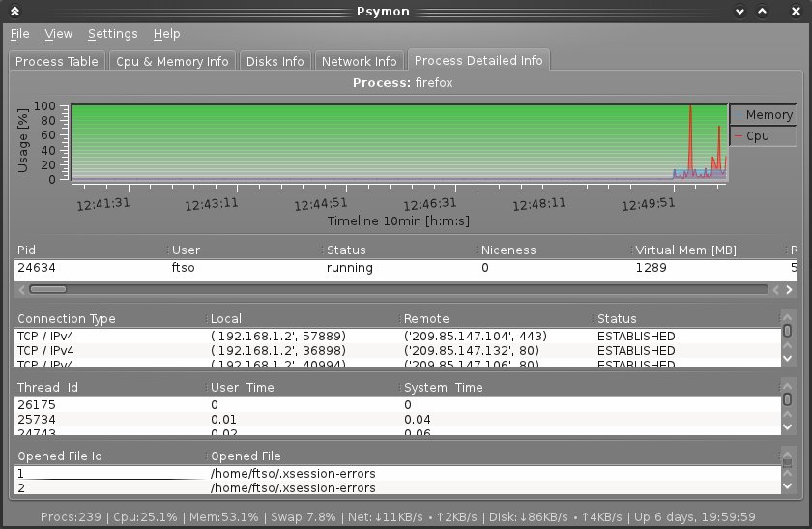Click the Cpu legend entry
This screenshot has width=812, height=529.
pyautogui.click(x=764, y=136)
